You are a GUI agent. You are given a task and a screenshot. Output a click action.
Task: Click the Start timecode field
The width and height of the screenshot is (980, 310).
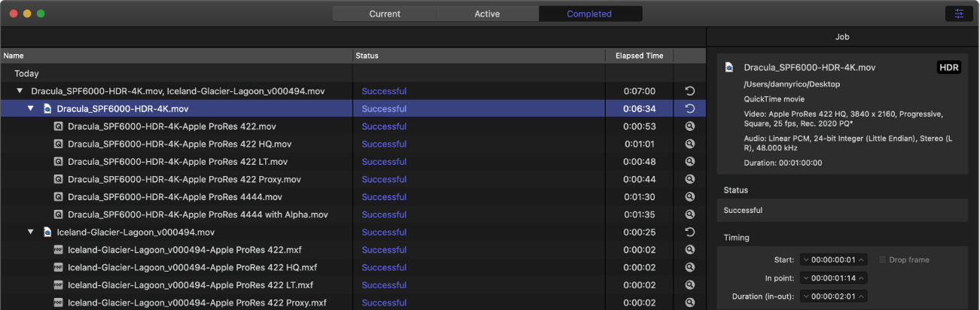(834, 260)
